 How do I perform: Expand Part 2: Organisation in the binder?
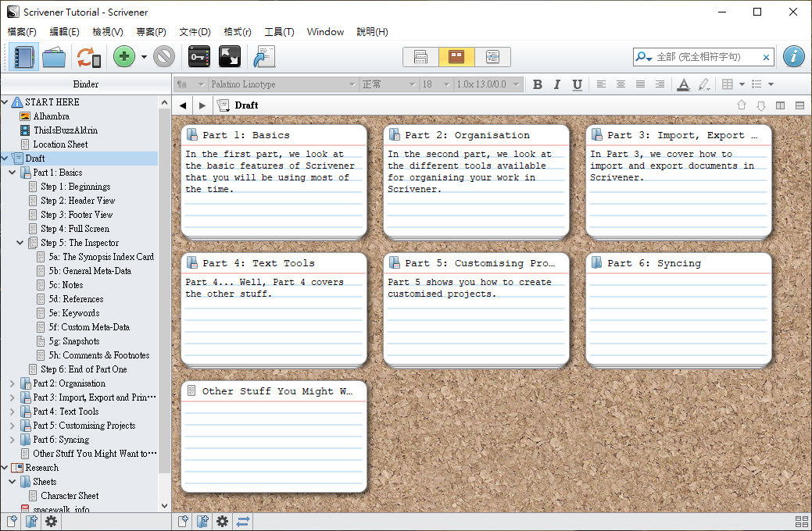click(x=13, y=383)
